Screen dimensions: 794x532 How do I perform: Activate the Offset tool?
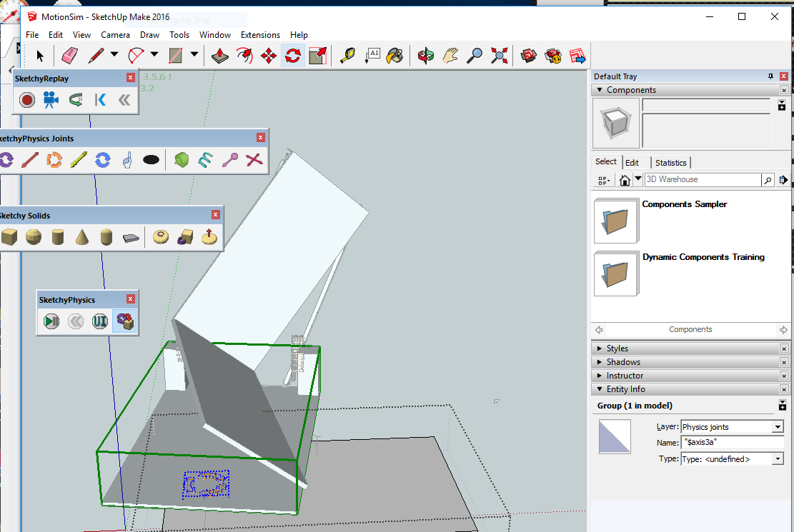[x=244, y=56]
